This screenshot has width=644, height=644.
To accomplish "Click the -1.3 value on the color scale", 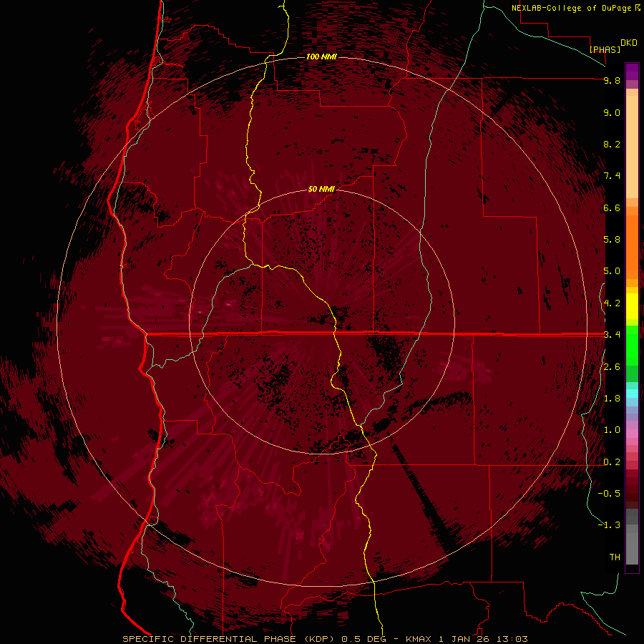I will click(609, 525).
